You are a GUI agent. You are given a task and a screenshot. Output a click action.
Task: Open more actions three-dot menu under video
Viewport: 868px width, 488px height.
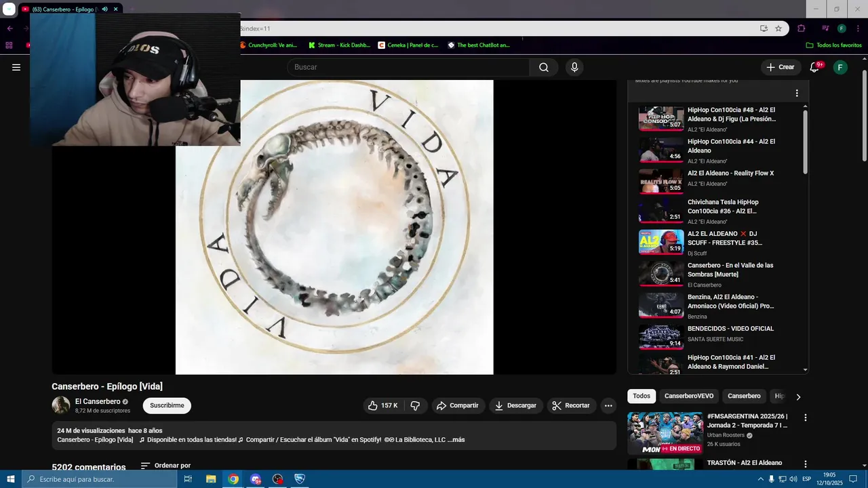[608, 405]
